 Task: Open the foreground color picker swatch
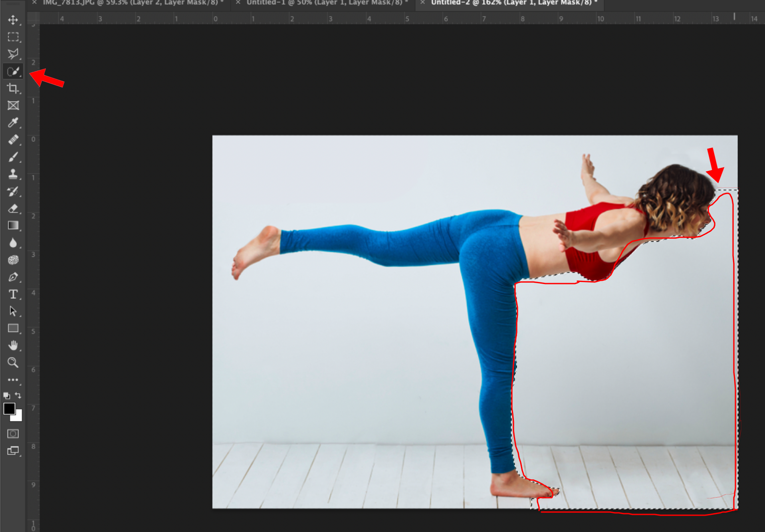(x=9, y=408)
